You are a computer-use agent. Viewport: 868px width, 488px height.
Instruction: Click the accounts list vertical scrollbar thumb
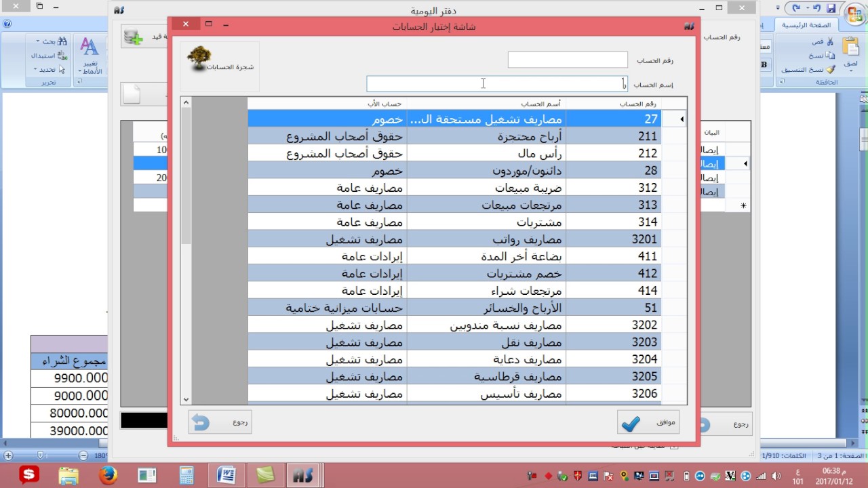(x=186, y=176)
